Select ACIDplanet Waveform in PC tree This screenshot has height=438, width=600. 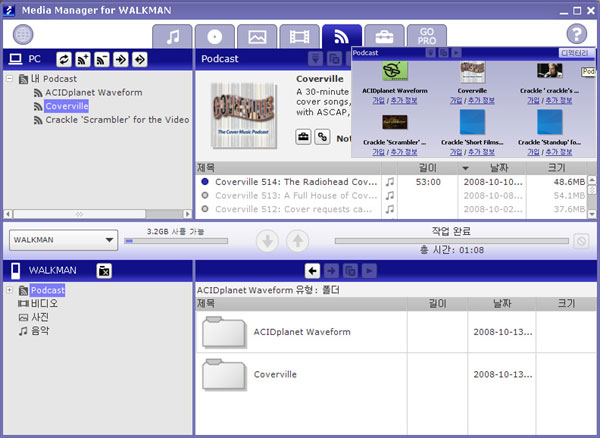94,93
